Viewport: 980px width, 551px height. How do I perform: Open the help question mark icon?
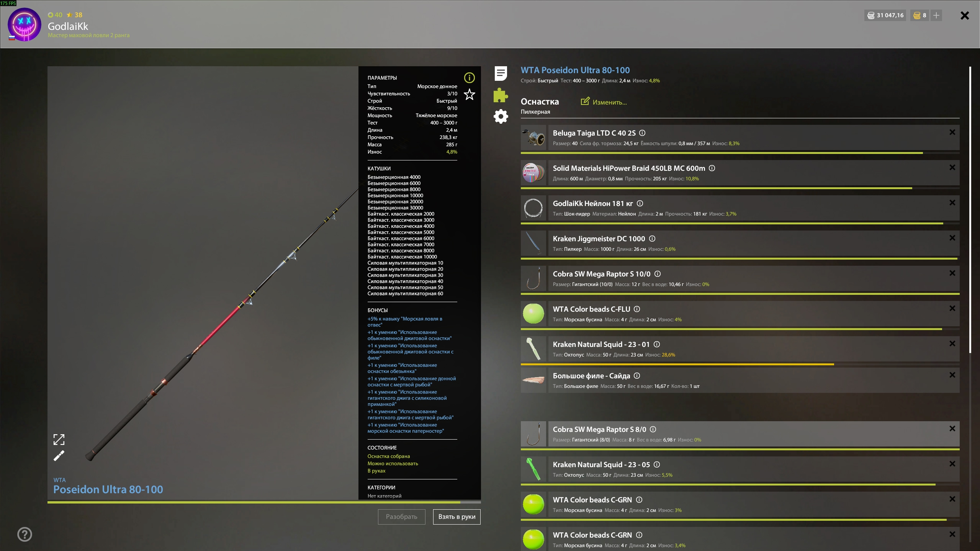click(25, 534)
